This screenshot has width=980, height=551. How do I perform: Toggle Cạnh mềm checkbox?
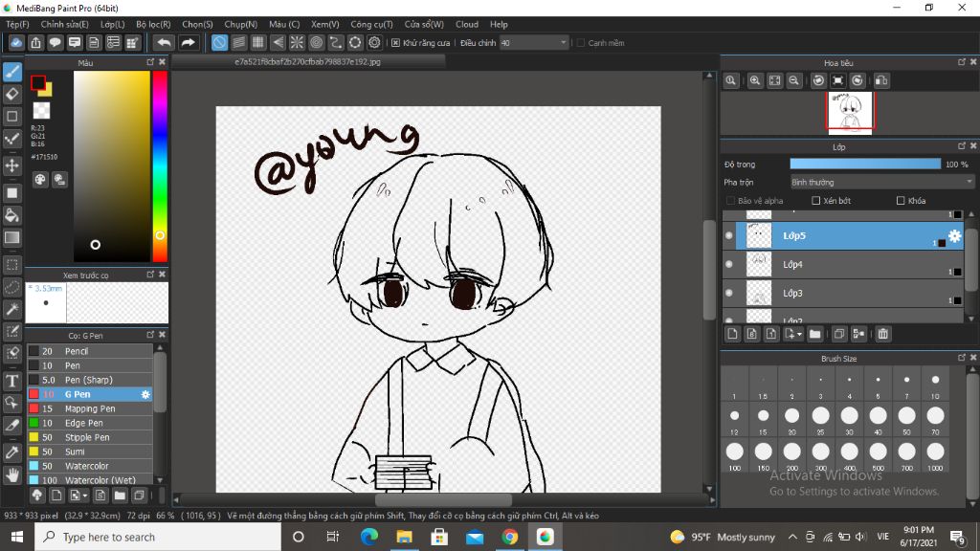(581, 43)
